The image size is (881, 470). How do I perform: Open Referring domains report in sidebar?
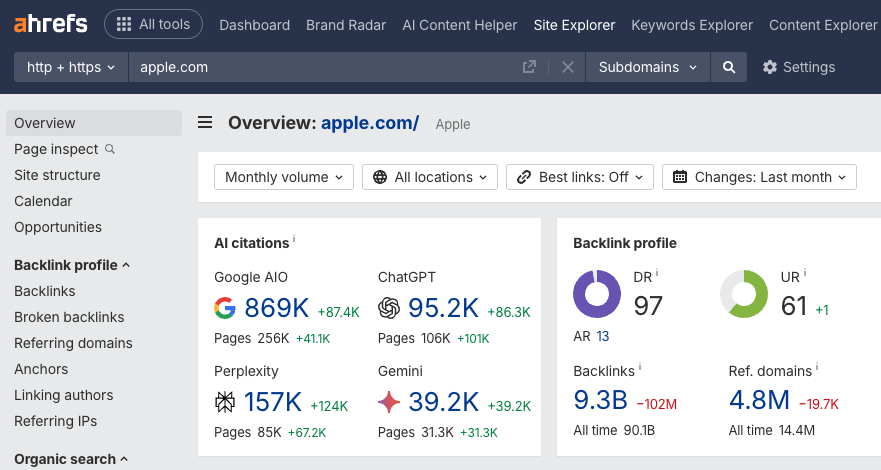pyautogui.click(x=73, y=343)
